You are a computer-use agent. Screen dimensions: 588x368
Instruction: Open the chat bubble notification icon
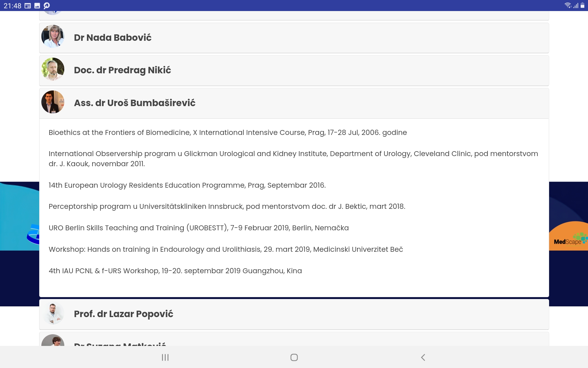[x=47, y=6]
